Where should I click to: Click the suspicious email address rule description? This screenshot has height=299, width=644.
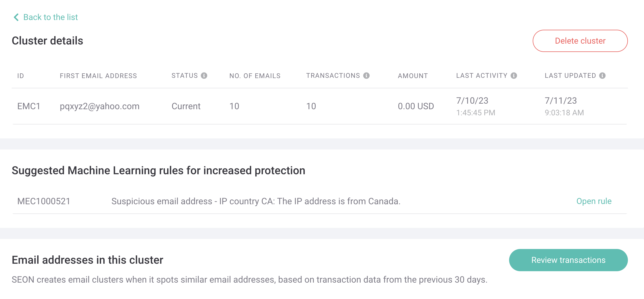tap(256, 201)
